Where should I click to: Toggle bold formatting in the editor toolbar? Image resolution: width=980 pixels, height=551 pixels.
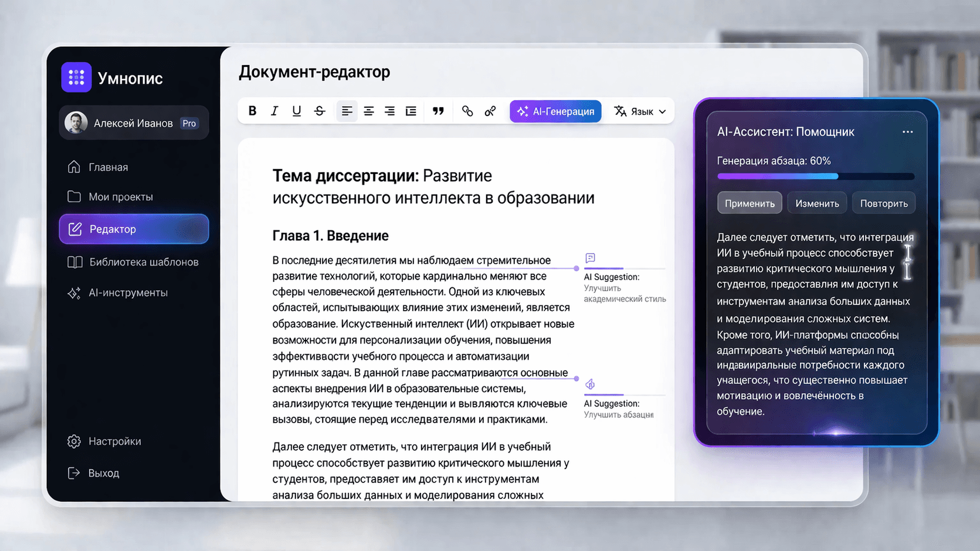click(252, 111)
